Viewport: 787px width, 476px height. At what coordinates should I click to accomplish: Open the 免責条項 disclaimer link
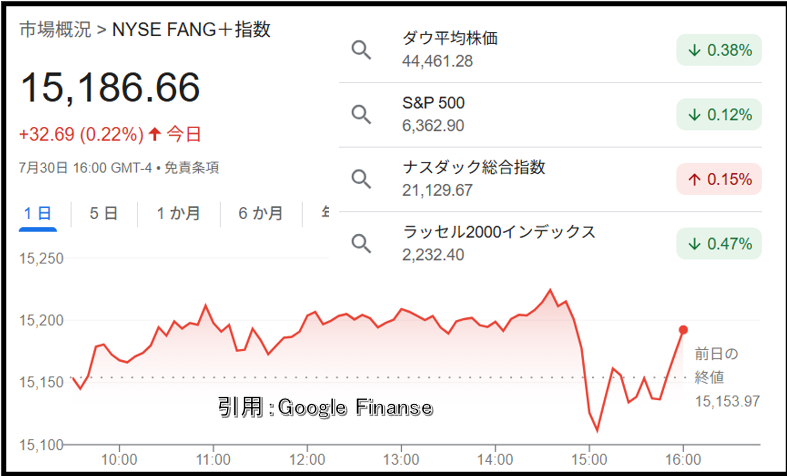coord(192,168)
